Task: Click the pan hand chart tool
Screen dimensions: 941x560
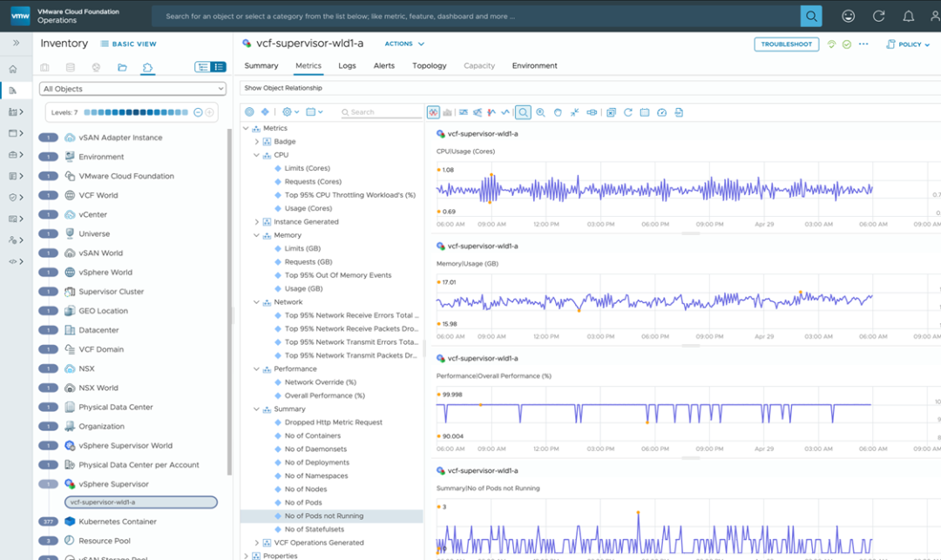Action: pyautogui.click(x=558, y=112)
